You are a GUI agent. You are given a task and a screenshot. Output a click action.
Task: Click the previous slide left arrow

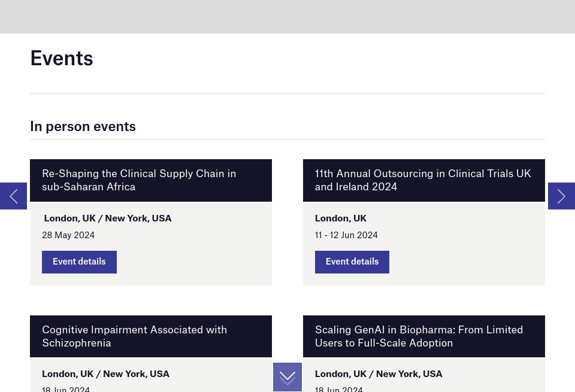13,196
